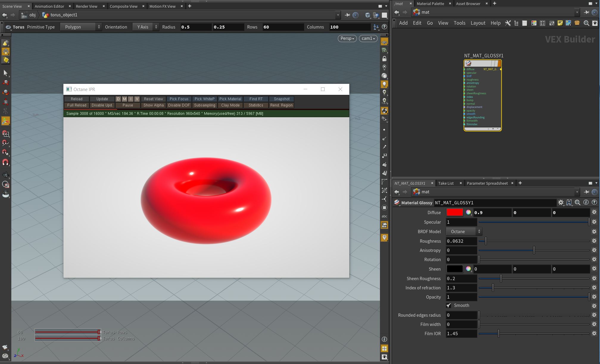Click the lock icon in viewport toolbar
Screen dimensions: 600x364
tap(384, 59)
